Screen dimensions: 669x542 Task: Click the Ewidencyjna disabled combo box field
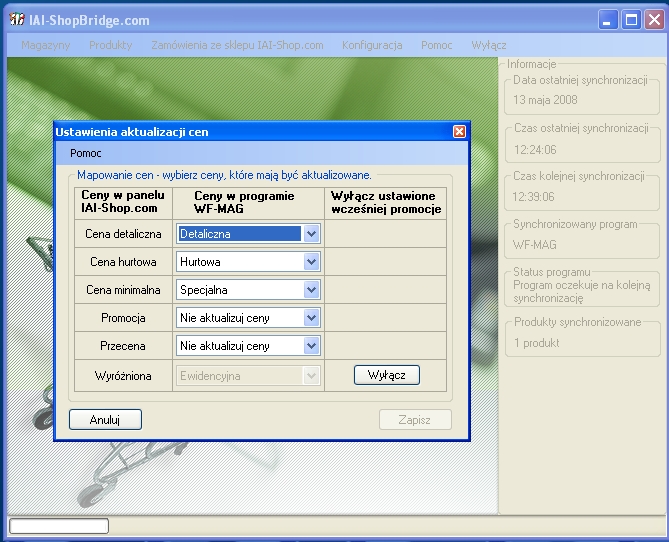(x=248, y=376)
